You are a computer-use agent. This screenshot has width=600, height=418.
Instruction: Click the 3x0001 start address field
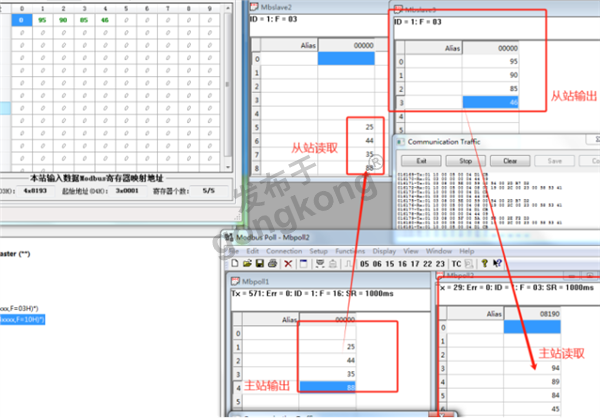point(127,191)
